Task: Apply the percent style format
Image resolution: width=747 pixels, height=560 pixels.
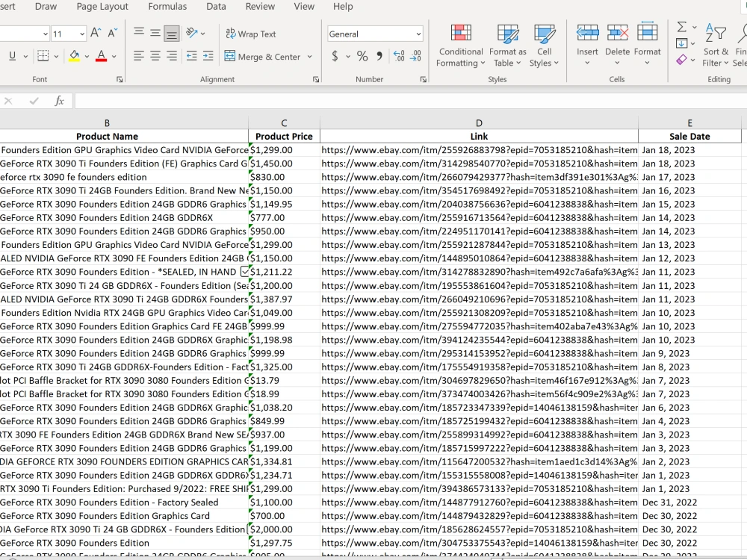Action: (362, 56)
